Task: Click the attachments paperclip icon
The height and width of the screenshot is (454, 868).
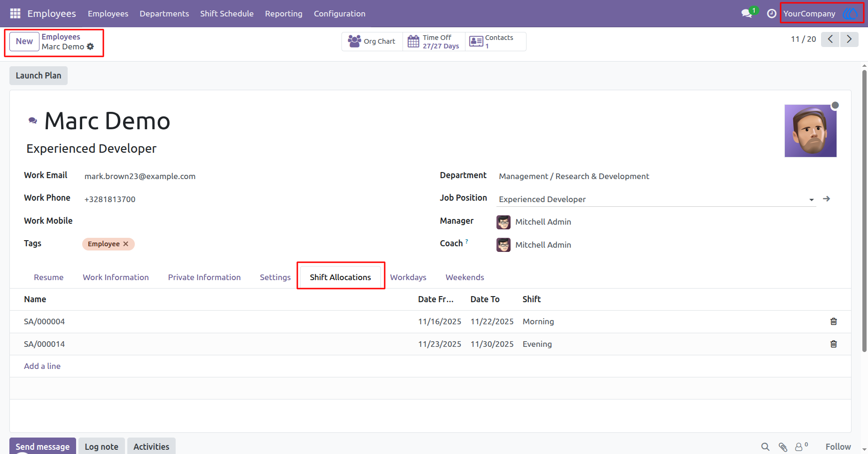Action: coord(783,447)
